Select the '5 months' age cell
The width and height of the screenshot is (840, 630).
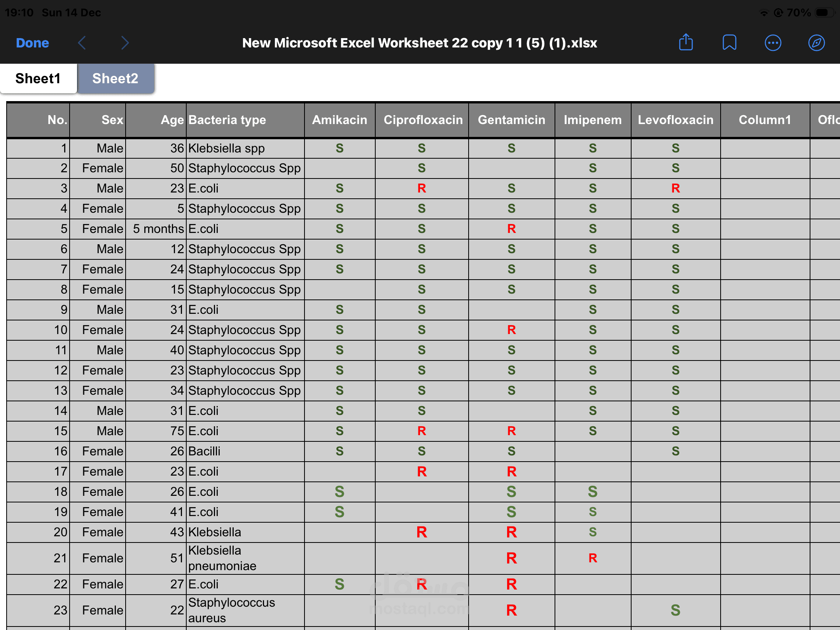[x=157, y=229]
